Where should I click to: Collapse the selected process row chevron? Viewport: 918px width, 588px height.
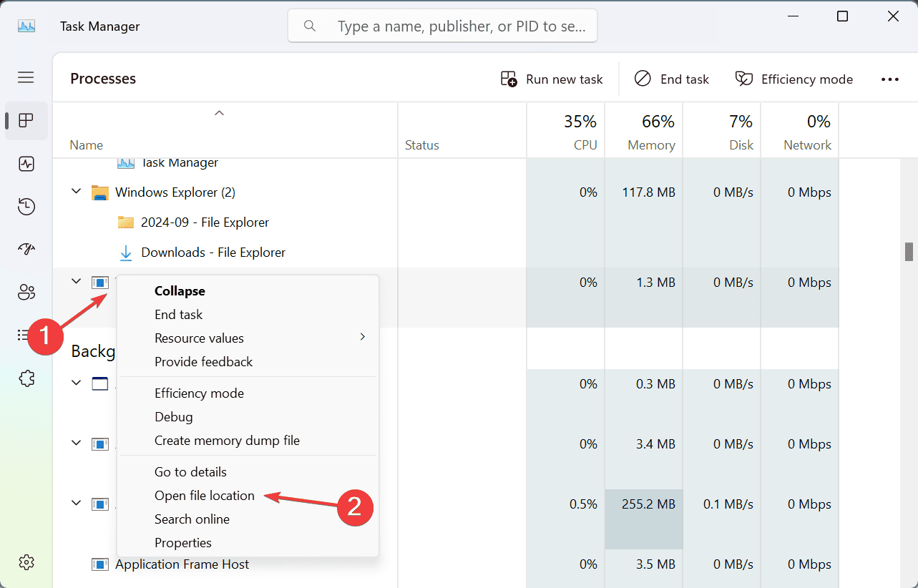[76, 282]
